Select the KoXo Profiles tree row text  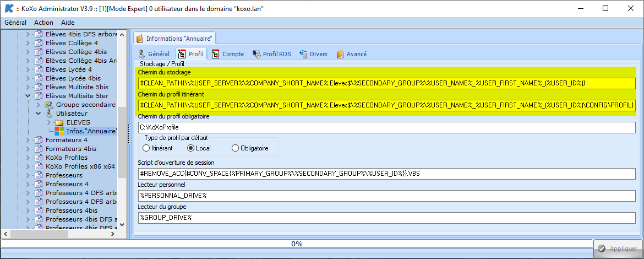pyautogui.click(x=67, y=158)
